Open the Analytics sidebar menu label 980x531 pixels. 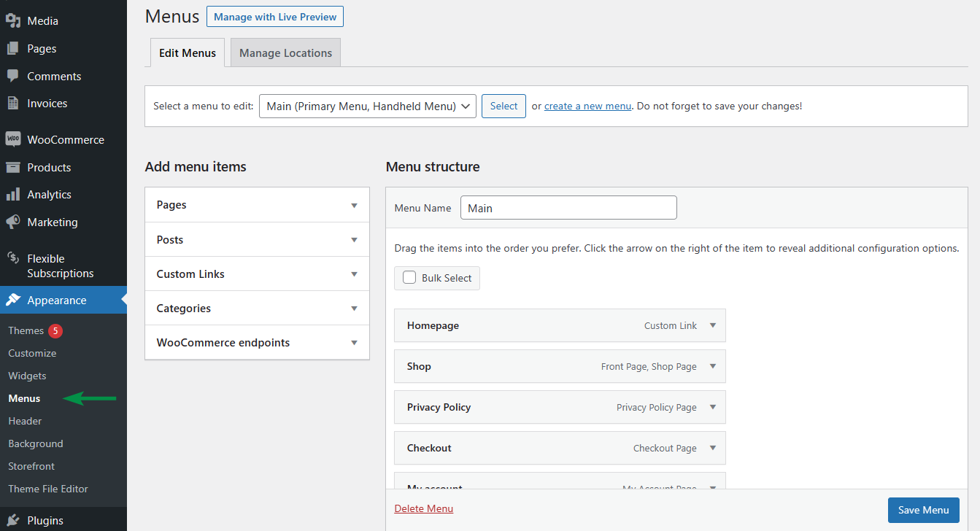[x=49, y=195]
